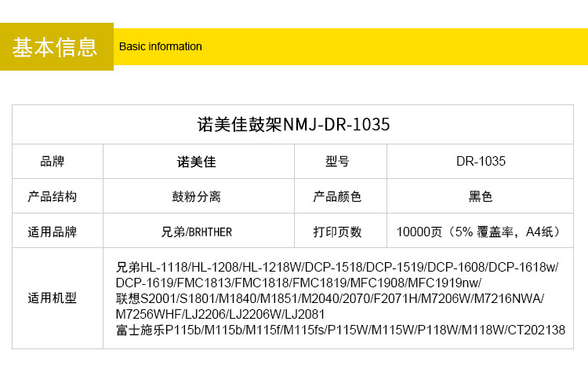This screenshot has width=588, height=376.
Task: Click the line starting 兄弟HL-1118/HL-1208
Action: click(337, 267)
